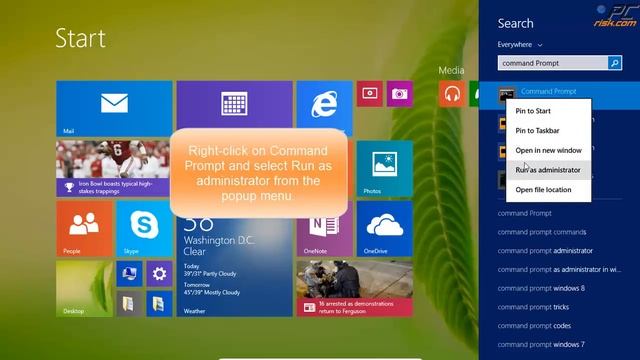The width and height of the screenshot is (640, 360).
Task: Click suggestion 'command prompt codes'
Action: point(534,326)
